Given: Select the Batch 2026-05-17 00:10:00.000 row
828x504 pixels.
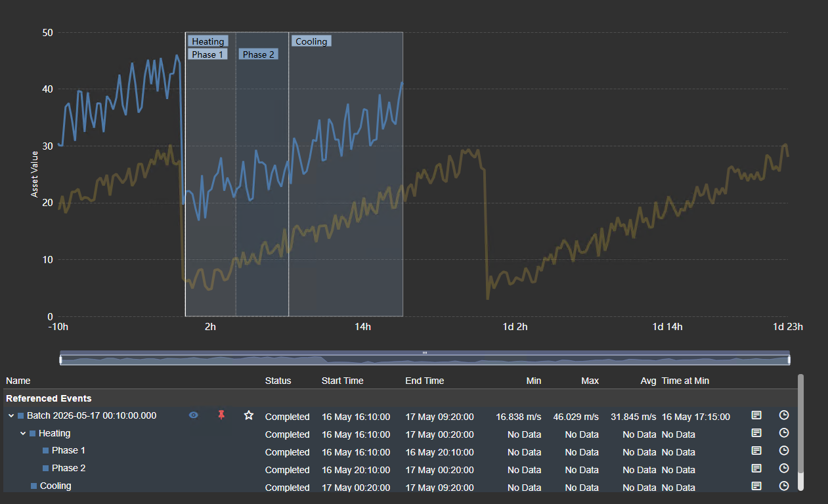Looking at the screenshot, I should click(x=400, y=416).
